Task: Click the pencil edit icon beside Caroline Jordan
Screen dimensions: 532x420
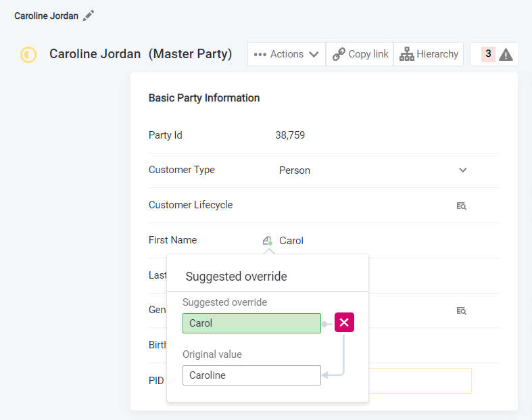Action: coord(89,16)
